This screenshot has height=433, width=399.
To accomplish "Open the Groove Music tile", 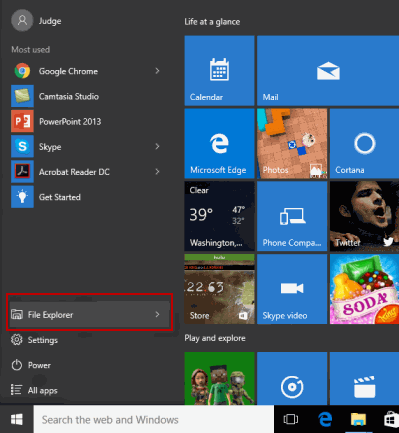I will click(x=292, y=378).
